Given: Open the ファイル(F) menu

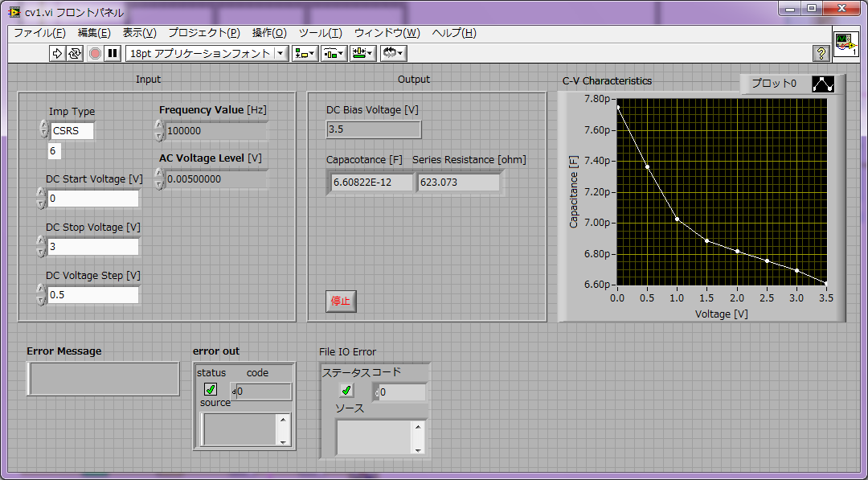Looking at the screenshot, I should [x=40, y=33].
